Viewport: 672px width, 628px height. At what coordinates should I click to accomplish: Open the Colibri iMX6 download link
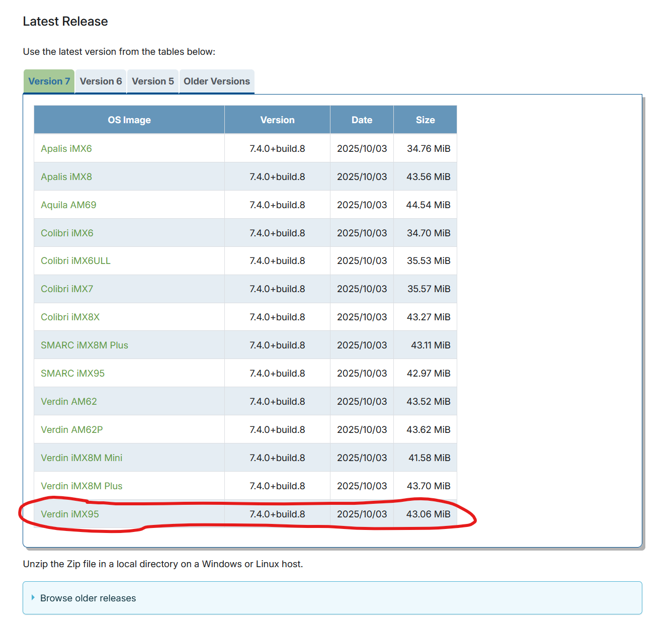coord(67,233)
